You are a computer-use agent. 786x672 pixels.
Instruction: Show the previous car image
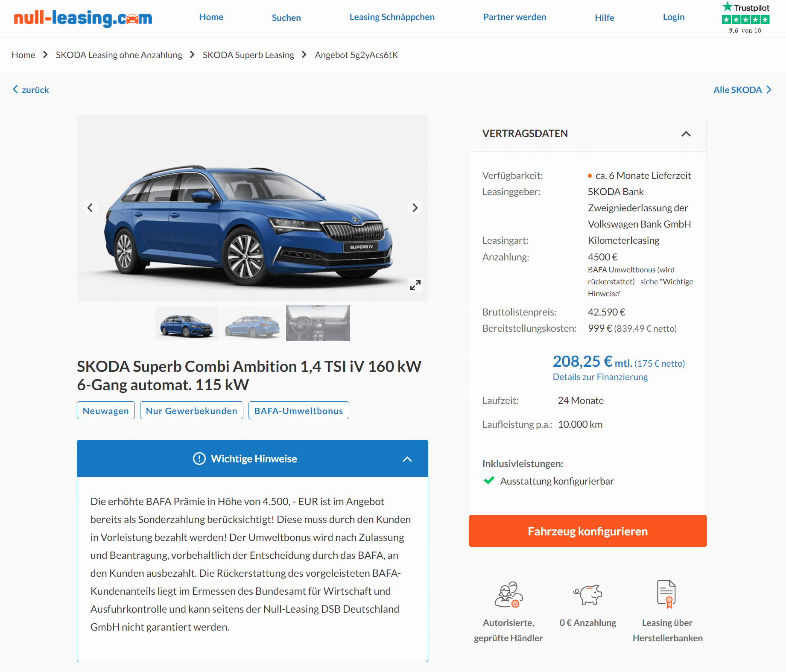90,207
